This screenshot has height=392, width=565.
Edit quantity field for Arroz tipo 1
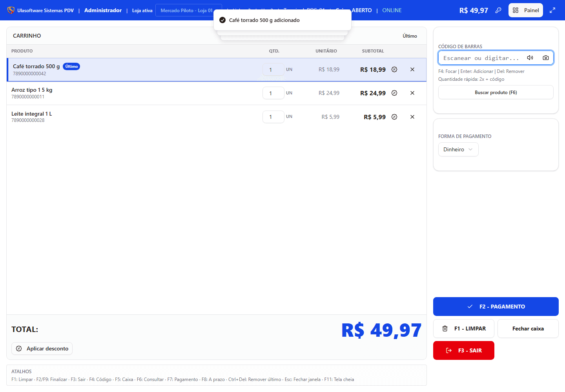pyautogui.click(x=273, y=93)
